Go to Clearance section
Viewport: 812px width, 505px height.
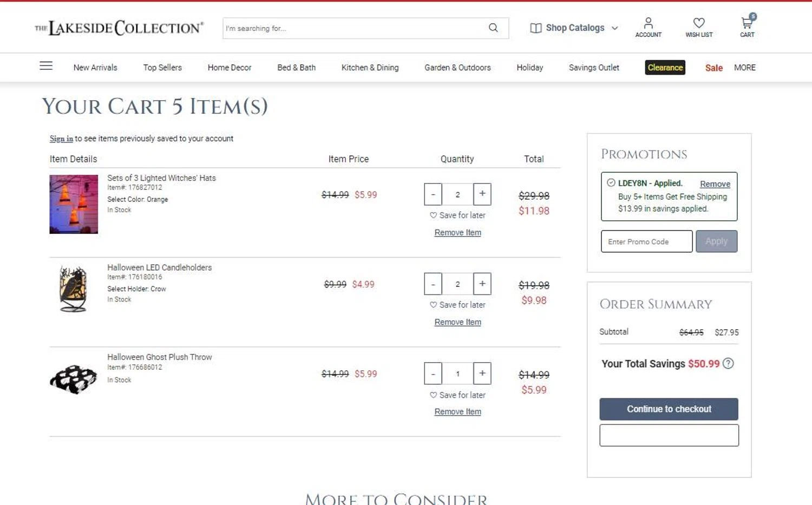click(665, 68)
